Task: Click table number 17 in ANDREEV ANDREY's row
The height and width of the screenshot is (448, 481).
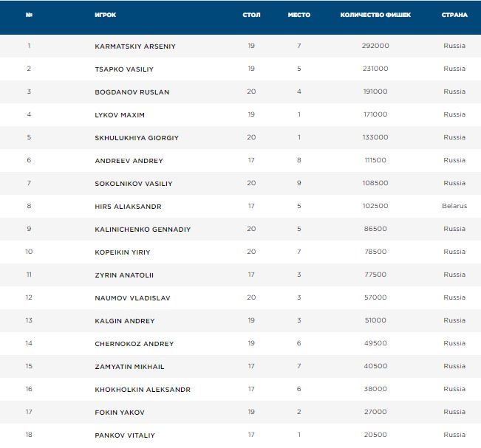Action: [x=251, y=160]
